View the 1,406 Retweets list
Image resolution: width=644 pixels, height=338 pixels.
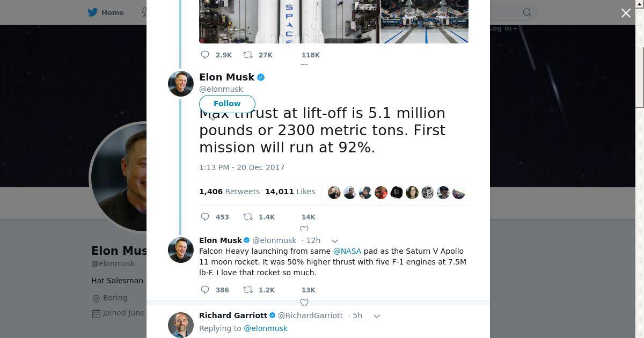[229, 192]
